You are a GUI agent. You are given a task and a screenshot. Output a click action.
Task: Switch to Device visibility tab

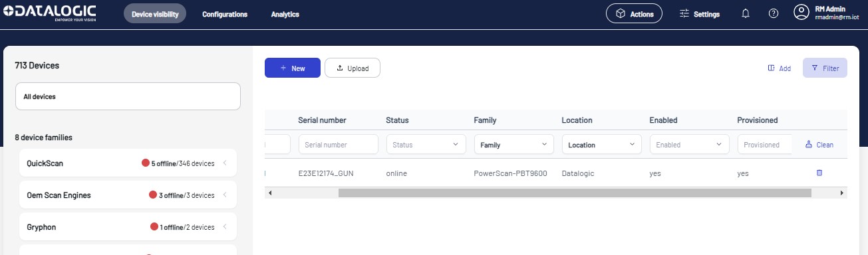click(155, 14)
